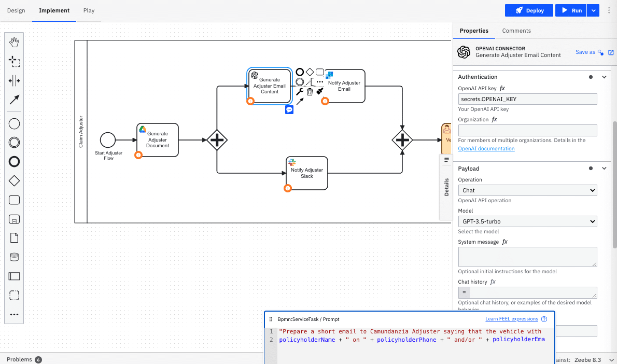Open the Learn FEEL expressions link
This screenshot has width=617, height=364.
512,319
